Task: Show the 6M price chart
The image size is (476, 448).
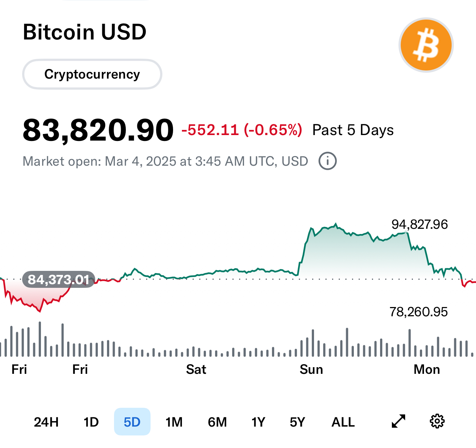Action: 217,422
